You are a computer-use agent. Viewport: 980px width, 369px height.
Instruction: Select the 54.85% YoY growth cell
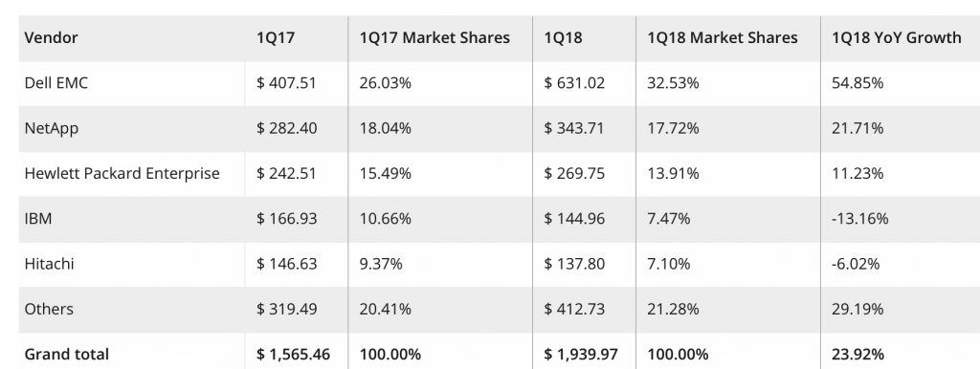click(857, 82)
